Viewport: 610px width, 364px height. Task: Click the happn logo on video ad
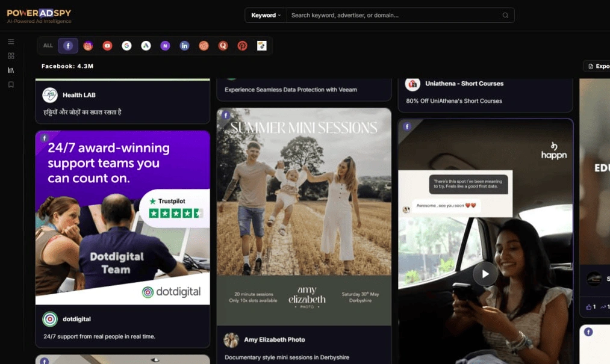[553, 151]
